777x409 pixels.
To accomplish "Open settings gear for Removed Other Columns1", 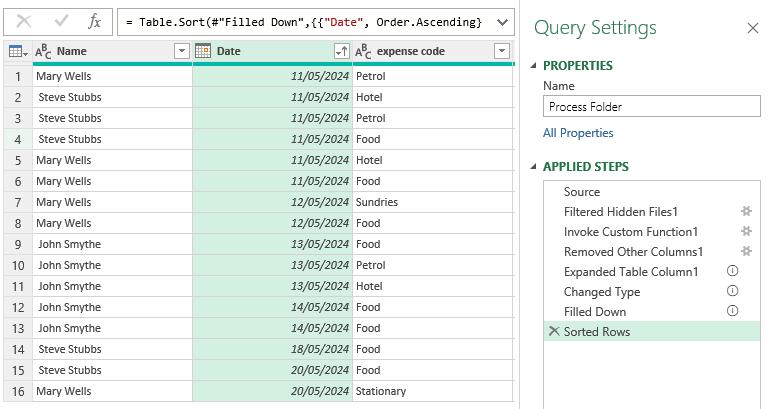I will pyautogui.click(x=746, y=251).
